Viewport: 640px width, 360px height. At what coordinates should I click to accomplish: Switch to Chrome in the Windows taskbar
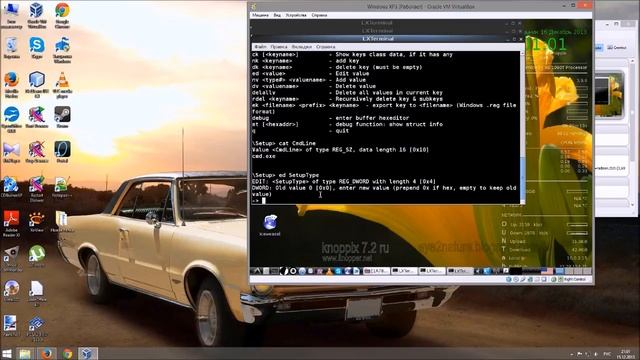coord(67,353)
